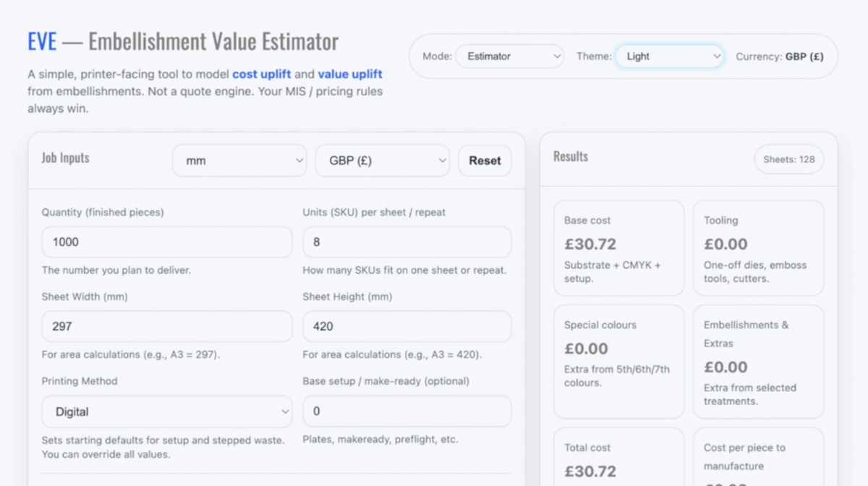Click the 'cost uplift' highlighted text
Viewport: 868px width, 486px height.
pos(262,74)
